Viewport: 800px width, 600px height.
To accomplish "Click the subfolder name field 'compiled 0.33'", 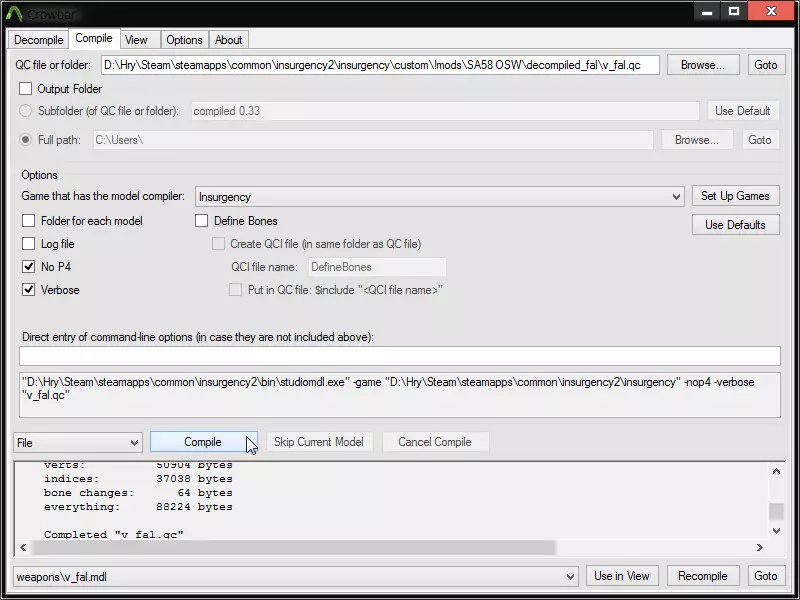I will [x=445, y=111].
